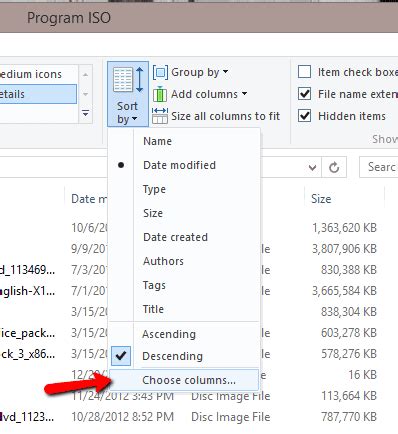Click the Group by icon
The image size is (398, 434).
click(x=160, y=72)
